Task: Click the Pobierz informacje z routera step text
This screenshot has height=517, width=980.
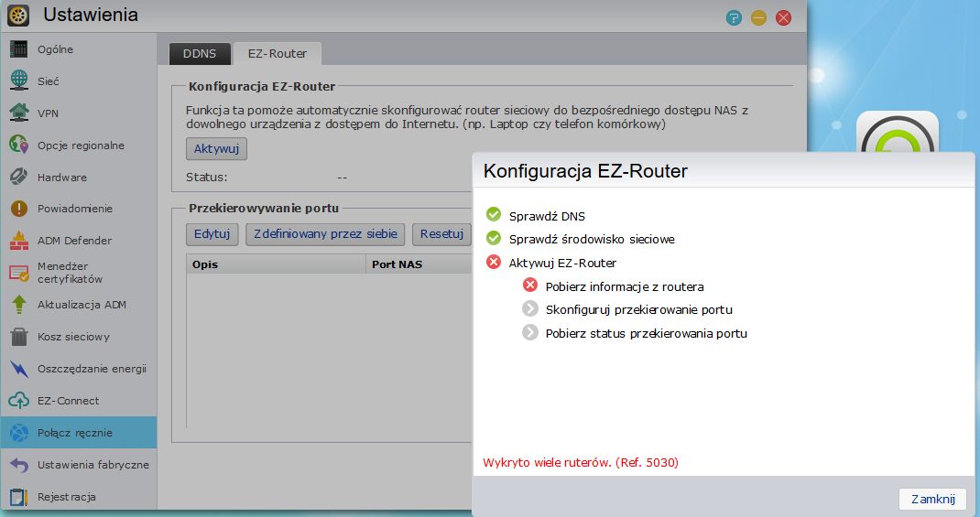Action: tap(625, 286)
